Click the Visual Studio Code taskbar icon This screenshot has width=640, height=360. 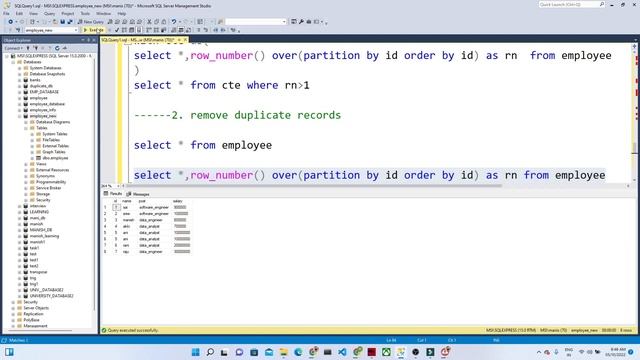point(342,352)
